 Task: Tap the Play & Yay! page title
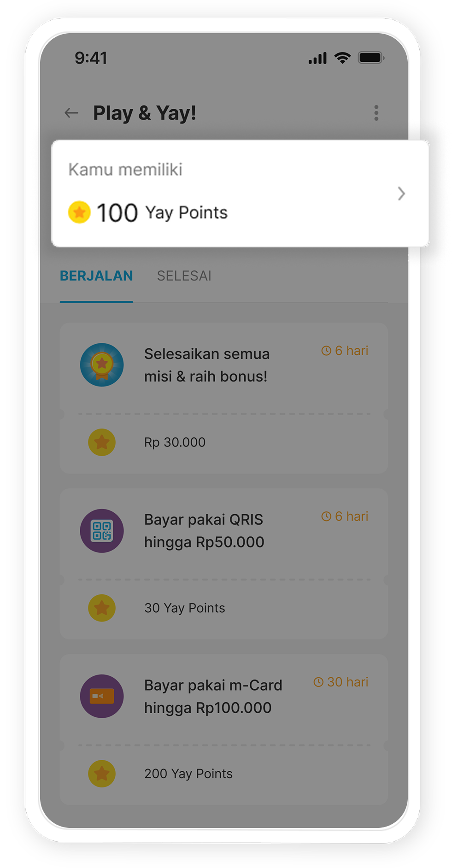click(145, 113)
